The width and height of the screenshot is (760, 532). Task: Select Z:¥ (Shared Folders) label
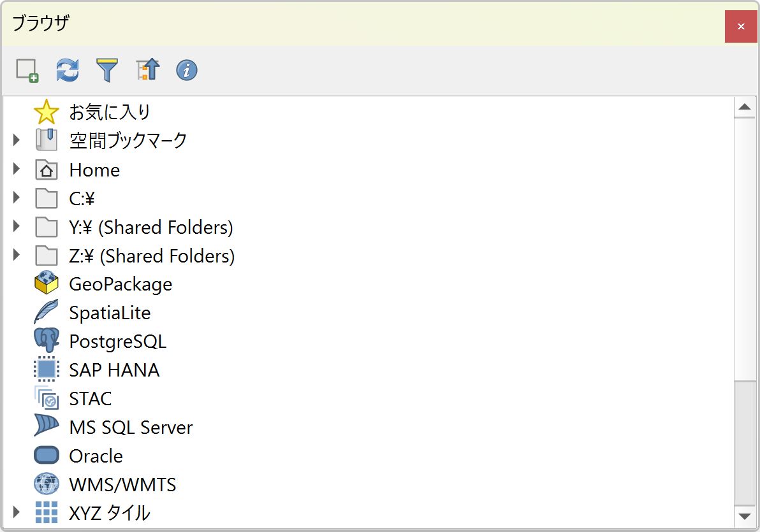pyautogui.click(x=152, y=256)
